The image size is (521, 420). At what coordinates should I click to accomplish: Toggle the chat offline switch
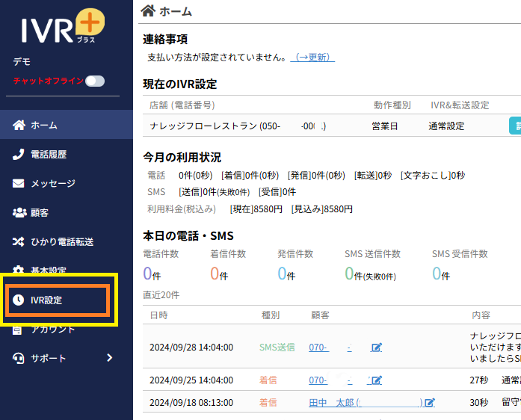[95, 81]
